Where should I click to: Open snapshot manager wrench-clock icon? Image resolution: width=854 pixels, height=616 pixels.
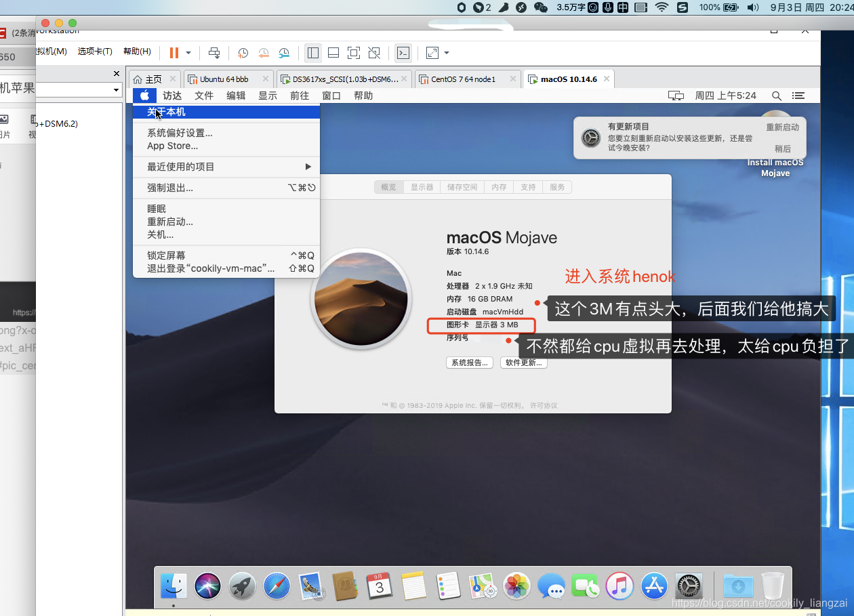tap(285, 52)
